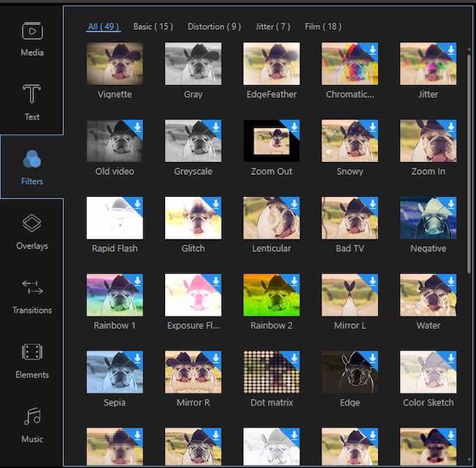Screen dimensions: 476x468
Task: Click the Mirror L filter label
Action: pos(350,325)
